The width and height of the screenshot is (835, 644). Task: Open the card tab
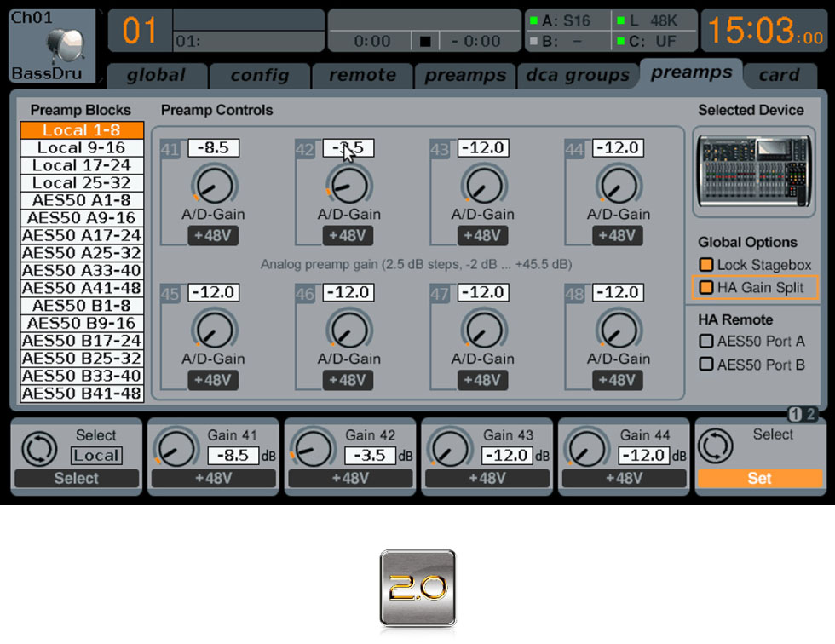pyautogui.click(x=780, y=75)
